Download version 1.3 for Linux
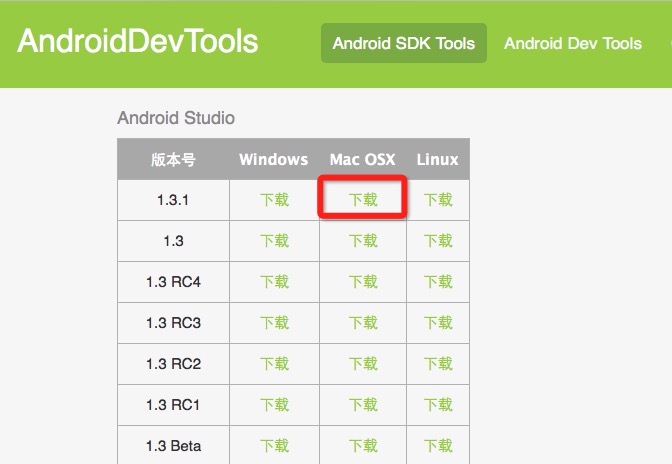 pyautogui.click(x=438, y=241)
